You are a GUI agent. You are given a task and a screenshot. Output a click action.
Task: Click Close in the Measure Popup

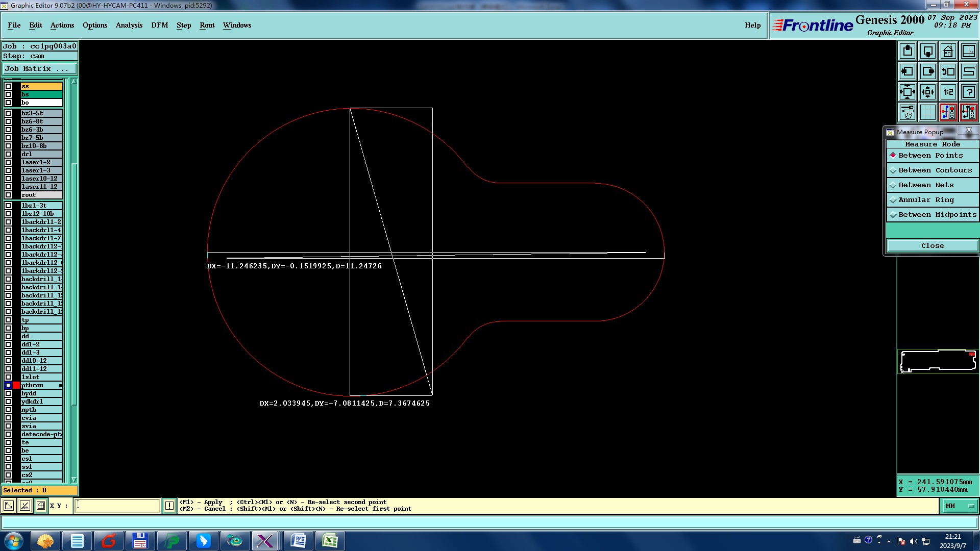(x=932, y=246)
